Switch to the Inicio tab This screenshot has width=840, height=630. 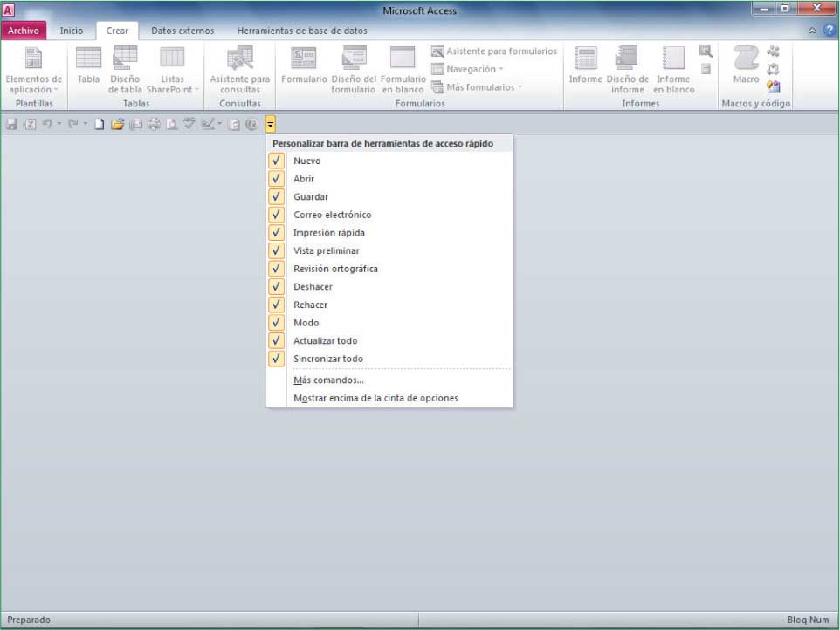72,31
